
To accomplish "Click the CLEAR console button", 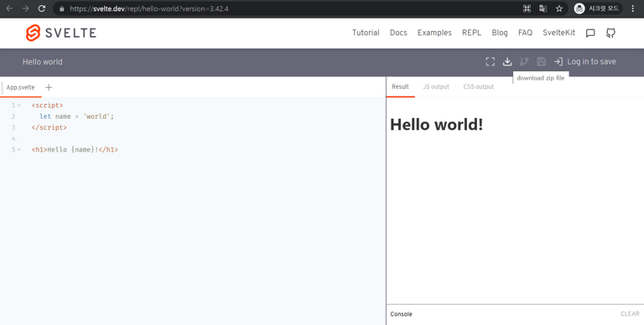I will coord(630,314).
